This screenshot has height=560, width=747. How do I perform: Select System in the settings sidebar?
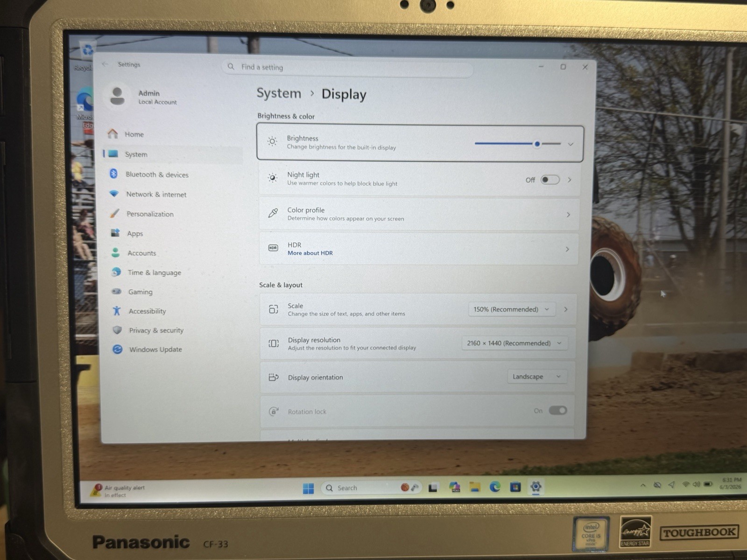coord(173,154)
